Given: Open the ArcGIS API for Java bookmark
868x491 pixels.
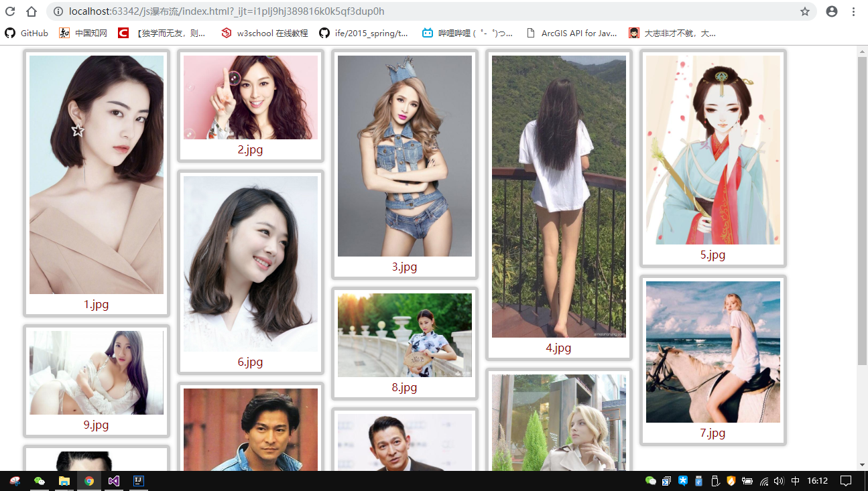Looking at the screenshot, I should pos(572,33).
